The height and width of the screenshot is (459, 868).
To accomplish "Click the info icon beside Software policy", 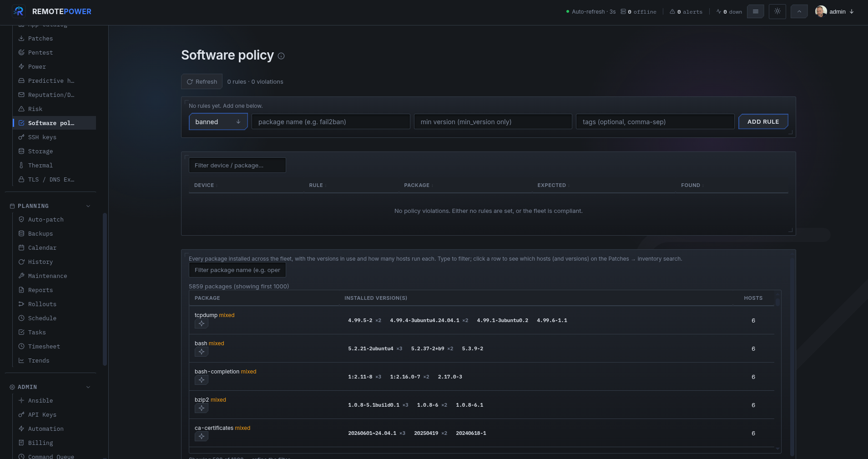I will tap(281, 56).
